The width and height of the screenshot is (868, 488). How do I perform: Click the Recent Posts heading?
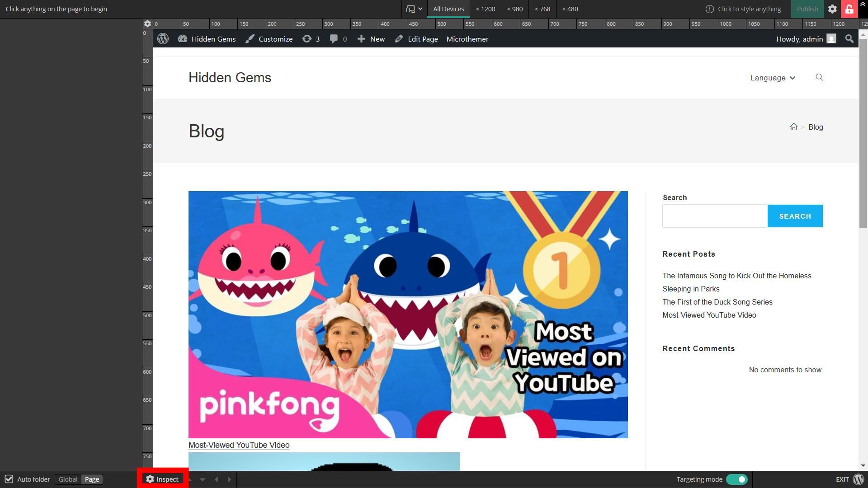(x=689, y=254)
